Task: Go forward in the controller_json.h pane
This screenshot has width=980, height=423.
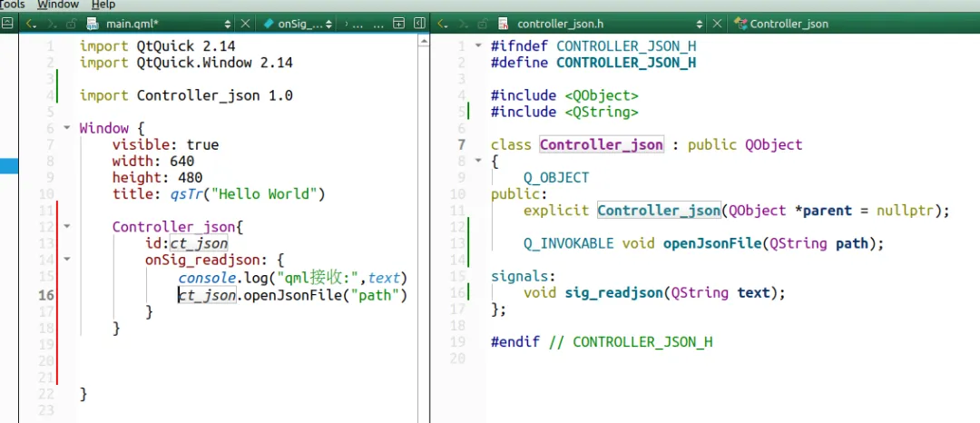Action: coord(465,24)
